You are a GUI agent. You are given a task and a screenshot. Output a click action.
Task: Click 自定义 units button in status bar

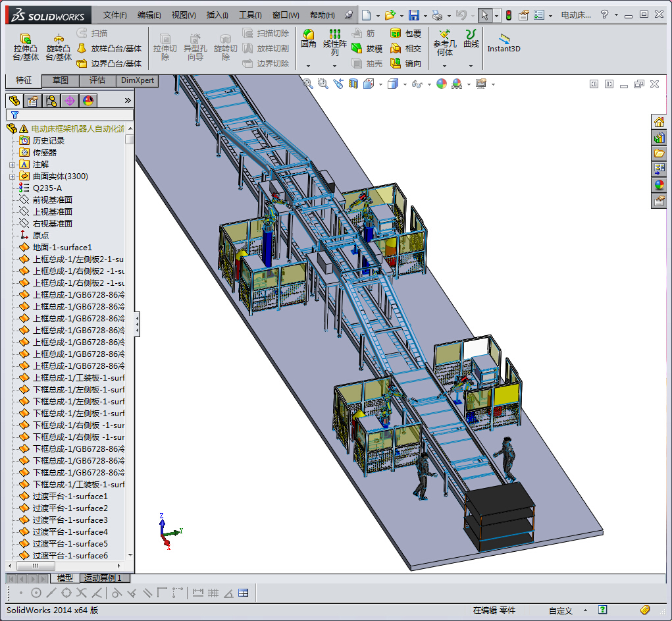click(x=561, y=610)
